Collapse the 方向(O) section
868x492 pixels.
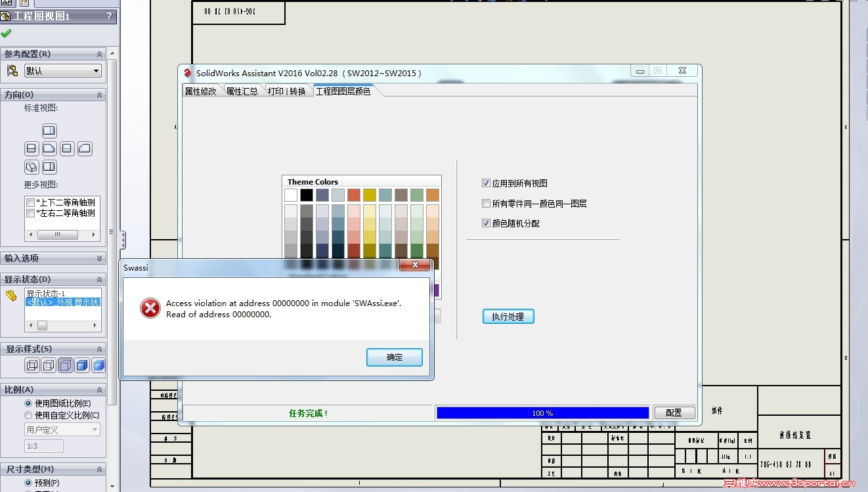pos(100,95)
